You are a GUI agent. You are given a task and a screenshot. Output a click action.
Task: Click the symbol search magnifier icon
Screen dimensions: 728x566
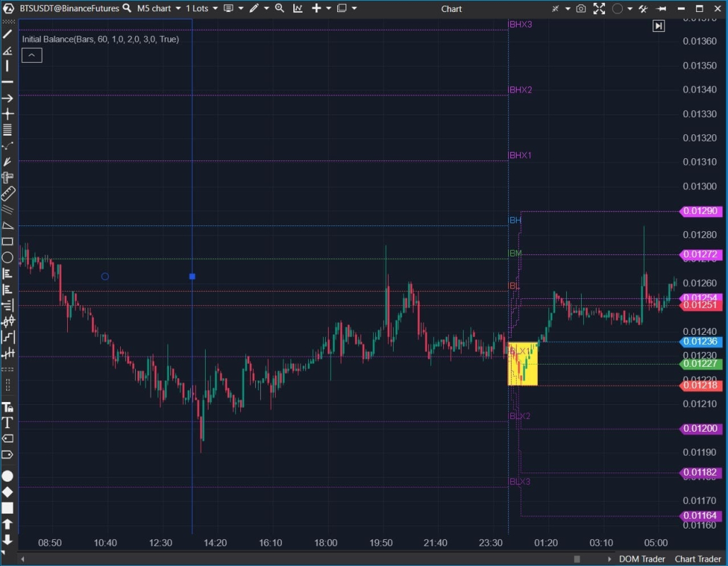tap(127, 8)
